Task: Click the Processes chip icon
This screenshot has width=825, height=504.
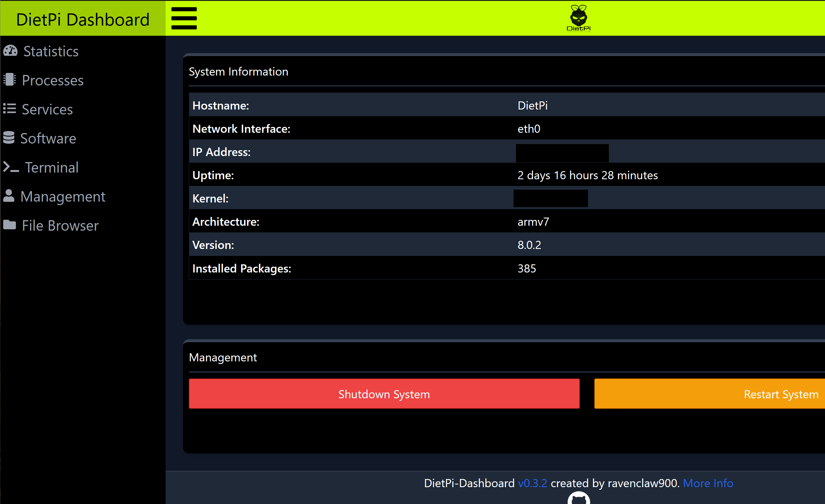Action: point(10,80)
